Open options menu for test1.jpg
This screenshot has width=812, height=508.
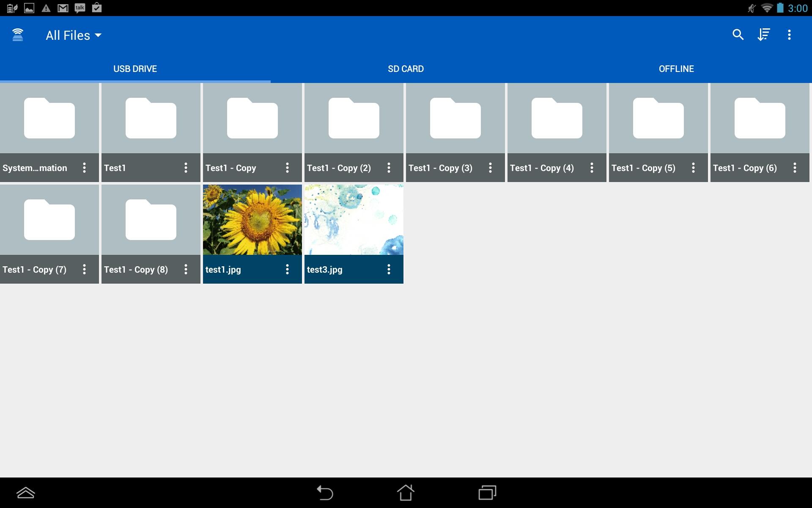287,269
